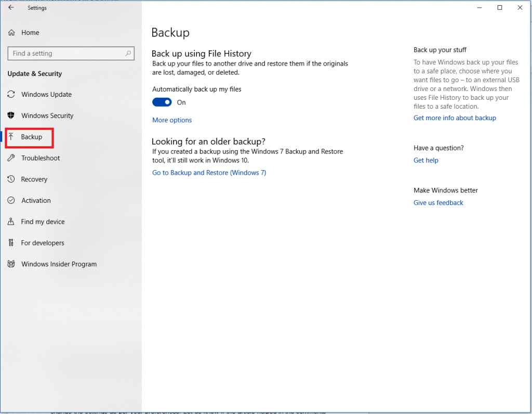This screenshot has height=414, width=532.
Task: Click the Windows Insider Program cat icon
Action: tap(11, 264)
